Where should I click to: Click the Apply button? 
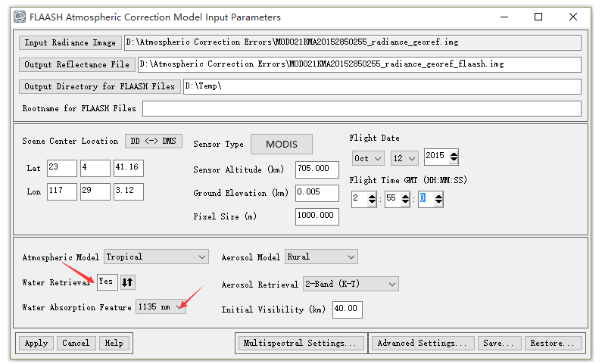[36, 343]
